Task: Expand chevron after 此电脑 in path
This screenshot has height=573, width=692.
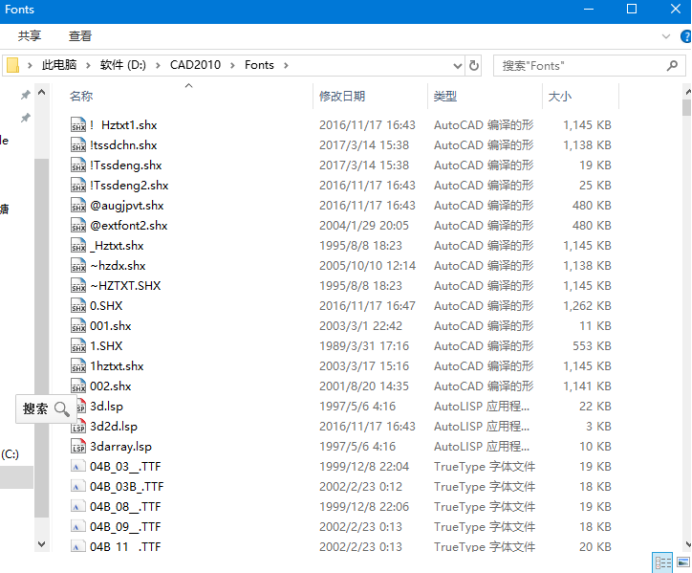Action: click(x=88, y=65)
